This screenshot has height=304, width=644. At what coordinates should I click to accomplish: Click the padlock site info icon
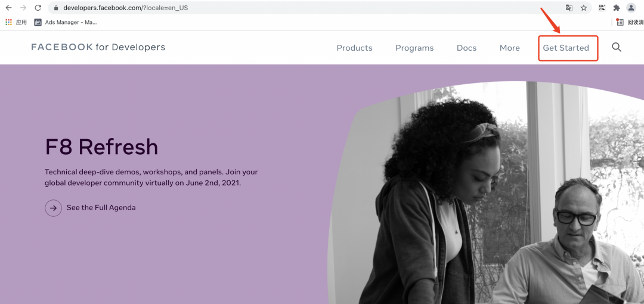tap(56, 8)
